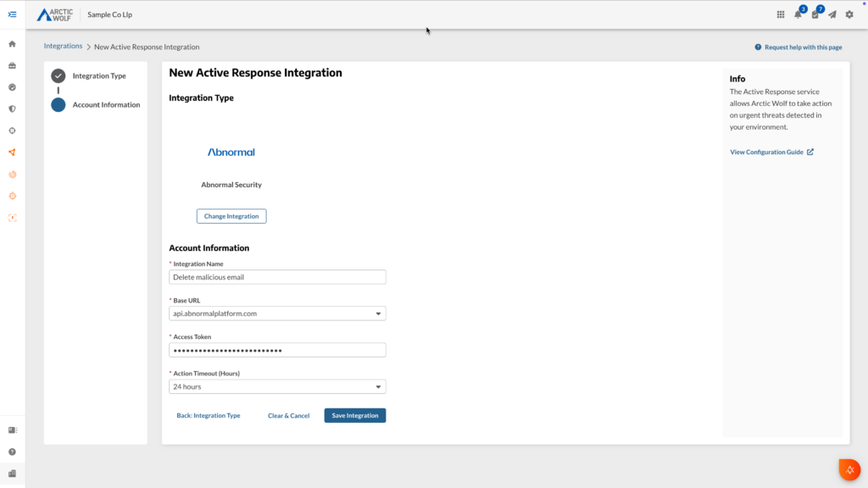Viewport: 868px width, 488px height.
Task: View the 7 pending tasks from the clipboard icon
Action: coord(815,14)
